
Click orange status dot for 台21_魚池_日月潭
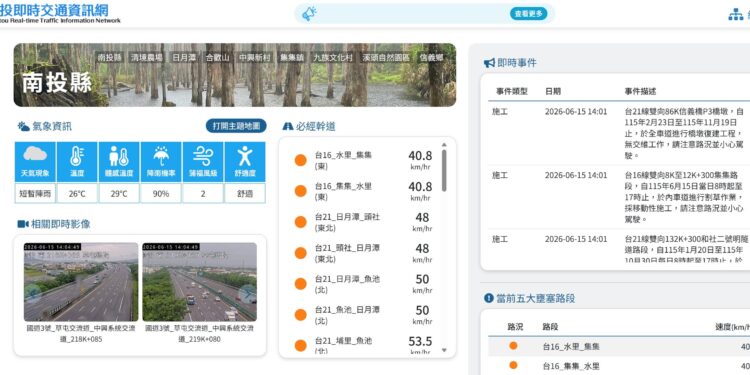300,315
